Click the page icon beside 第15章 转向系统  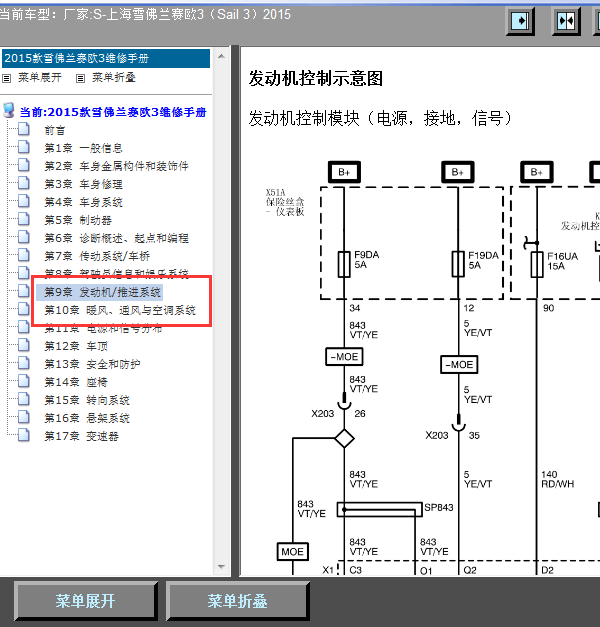tap(24, 399)
